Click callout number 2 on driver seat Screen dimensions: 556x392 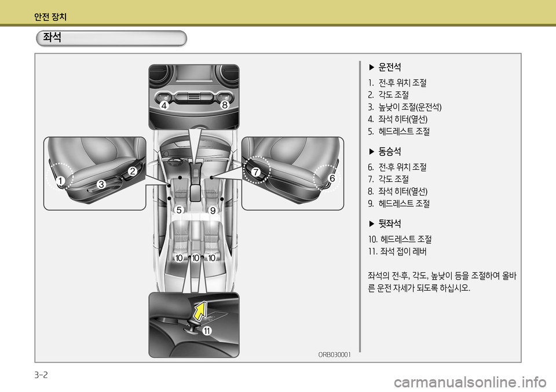(x=132, y=171)
